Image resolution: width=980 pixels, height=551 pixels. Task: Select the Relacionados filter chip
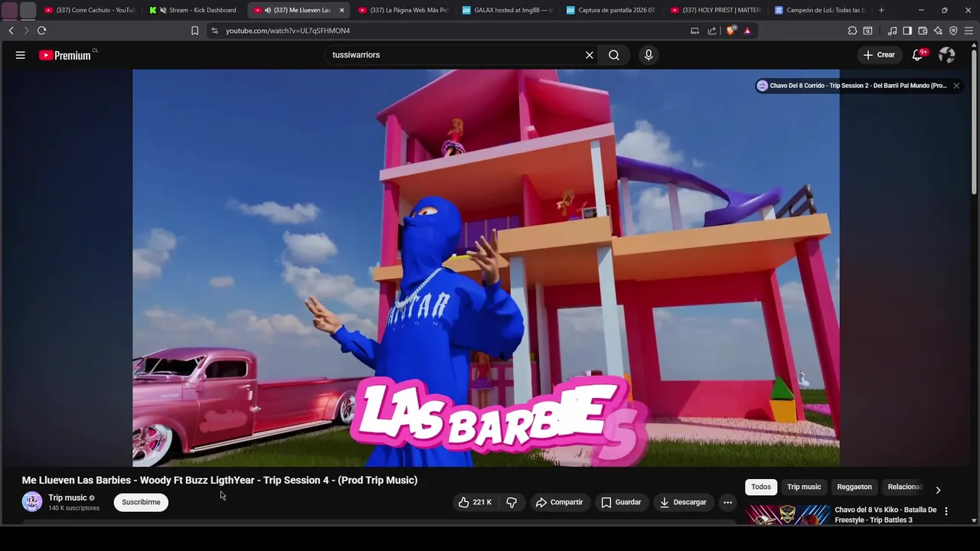click(x=905, y=487)
